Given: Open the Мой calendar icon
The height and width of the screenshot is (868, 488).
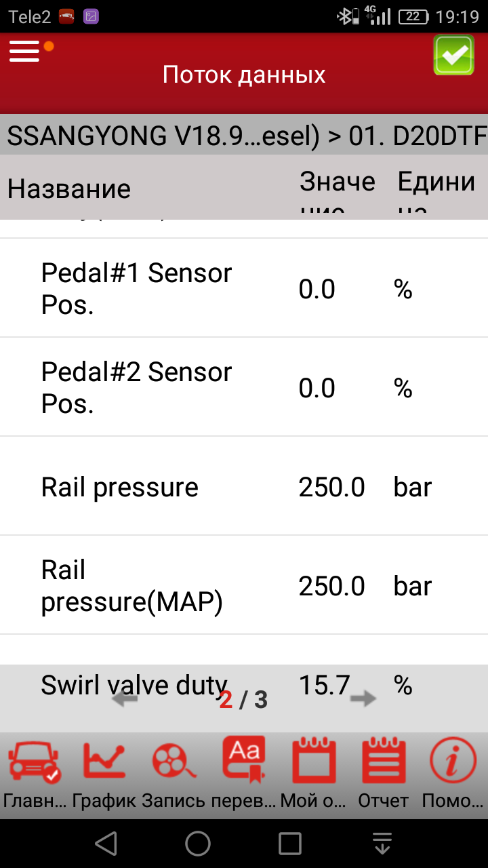Looking at the screenshot, I should pos(314,763).
